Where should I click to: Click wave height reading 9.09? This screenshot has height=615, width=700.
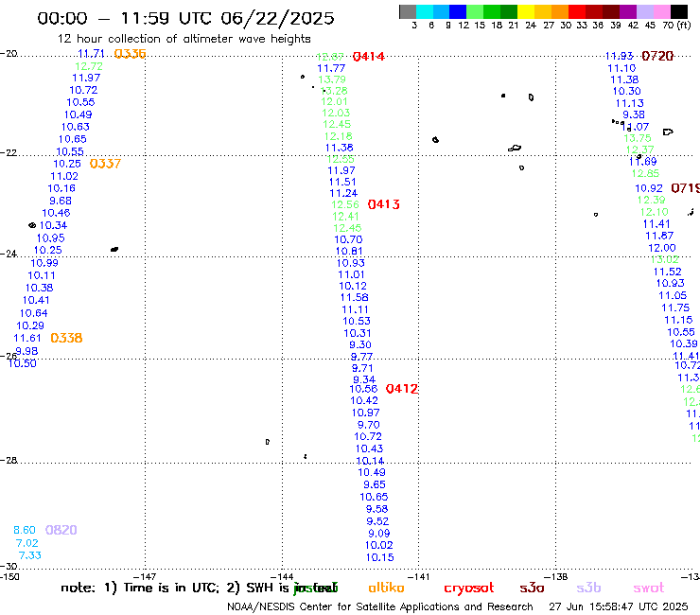click(x=379, y=534)
